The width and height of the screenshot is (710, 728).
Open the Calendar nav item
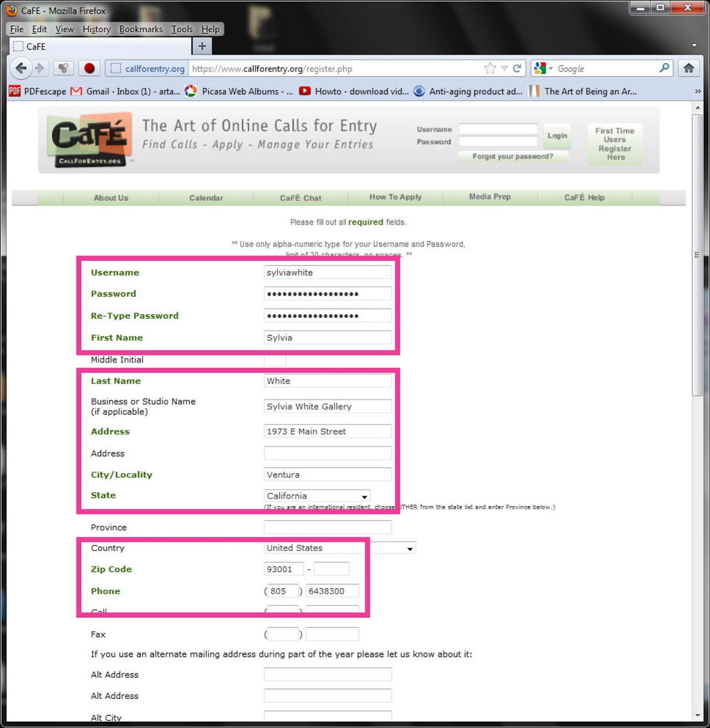[206, 198]
